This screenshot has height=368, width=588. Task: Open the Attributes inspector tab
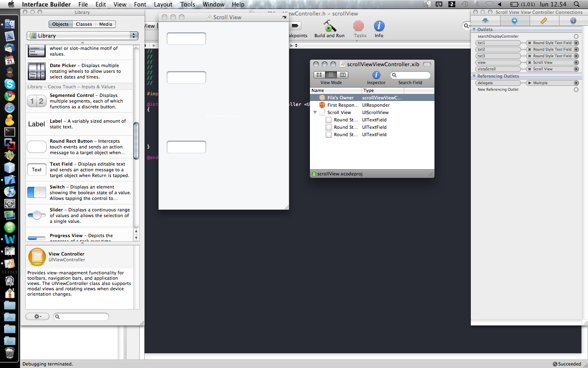tap(485, 20)
